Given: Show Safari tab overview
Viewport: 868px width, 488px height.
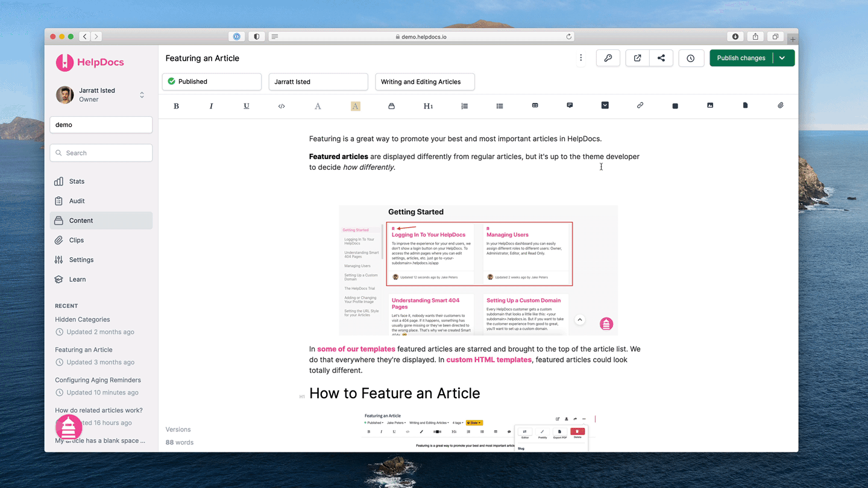Looking at the screenshot, I should point(775,37).
